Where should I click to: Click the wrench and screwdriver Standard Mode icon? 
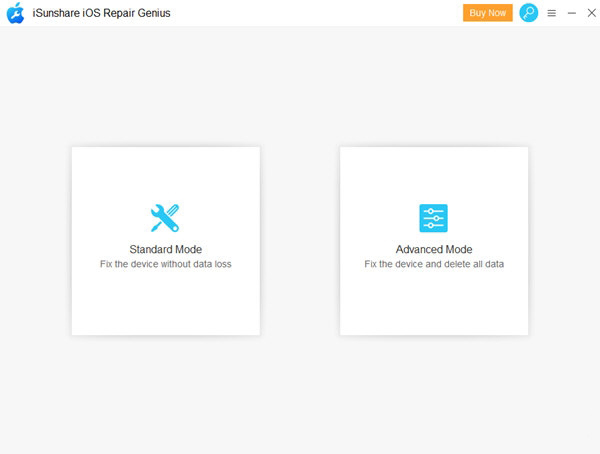[x=165, y=218]
